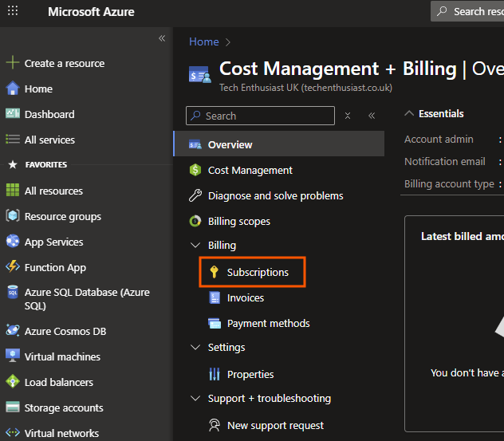504x441 pixels.
Task: Click the Properties sliders icon
Action: point(215,374)
